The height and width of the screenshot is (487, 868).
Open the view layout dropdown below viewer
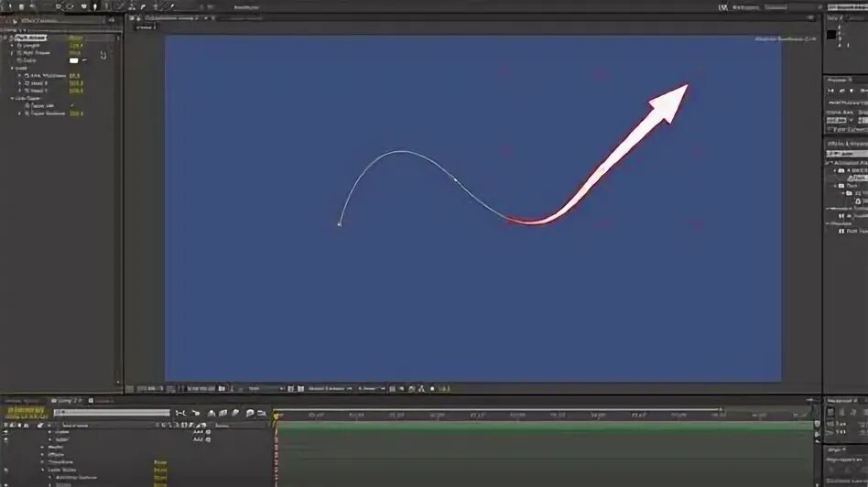tap(370, 388)
